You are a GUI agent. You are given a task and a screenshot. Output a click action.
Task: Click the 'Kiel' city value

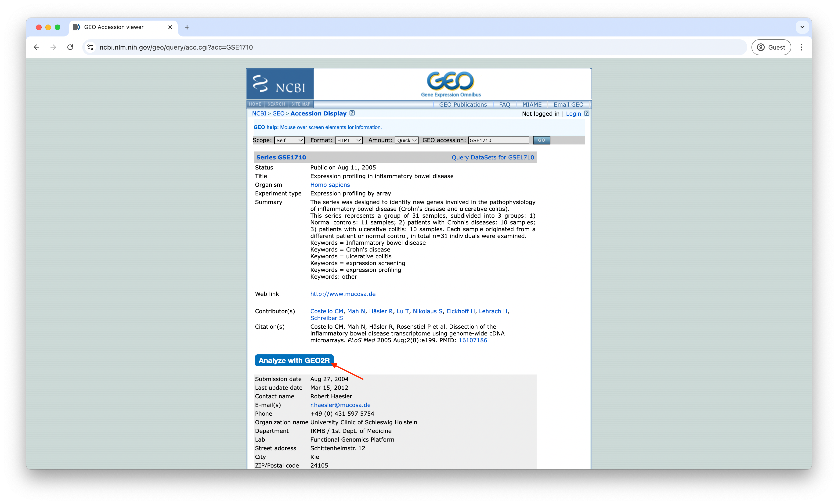(315, 457)
